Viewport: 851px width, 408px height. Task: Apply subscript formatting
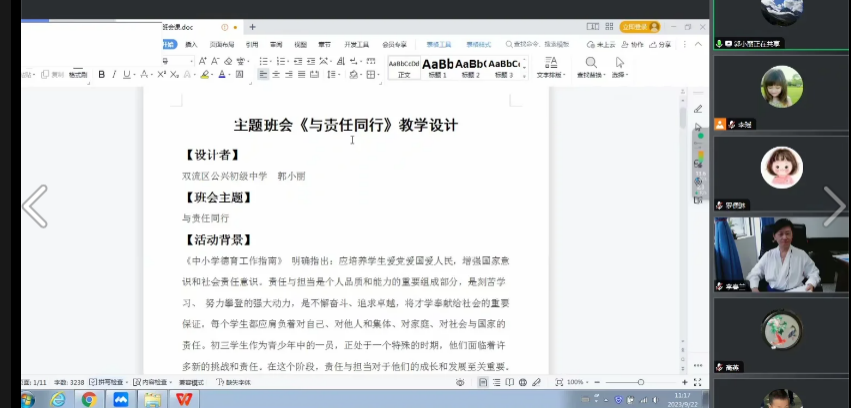[x=174, y=75]
